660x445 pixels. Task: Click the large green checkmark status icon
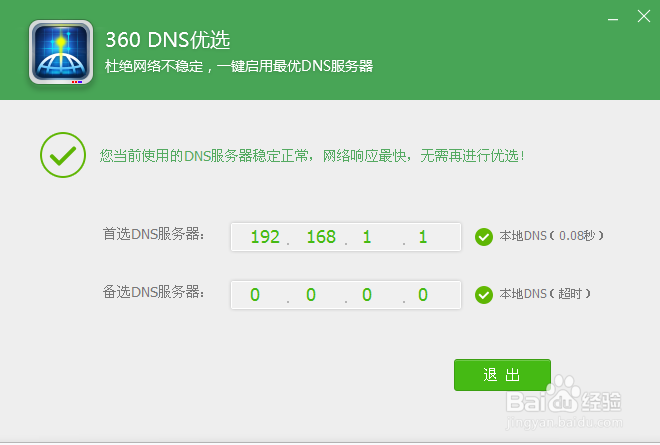click(x=63, y=155)
